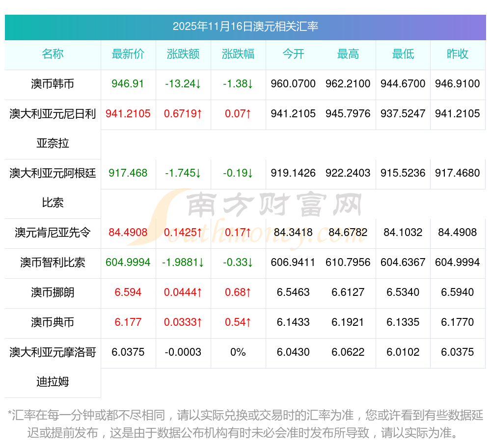Screen dimensions: 491x448
Task: Click the table title 2025年11月16日澳元相关汇率
Action: pos(245,26)
